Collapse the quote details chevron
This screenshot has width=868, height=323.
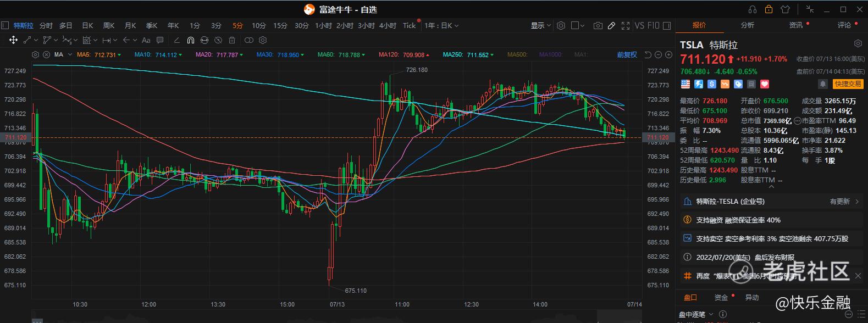point(771,187)
